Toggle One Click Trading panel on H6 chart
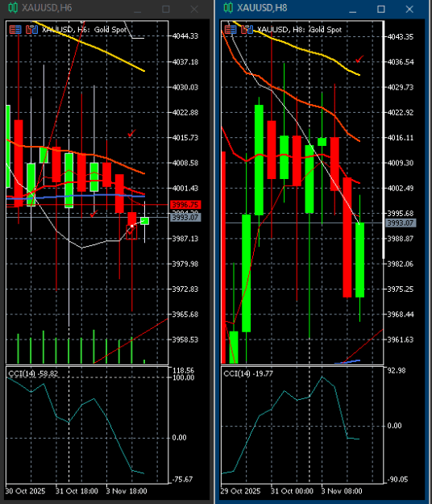Viewport: 432px width, 504px height. (x=31, y=30)
